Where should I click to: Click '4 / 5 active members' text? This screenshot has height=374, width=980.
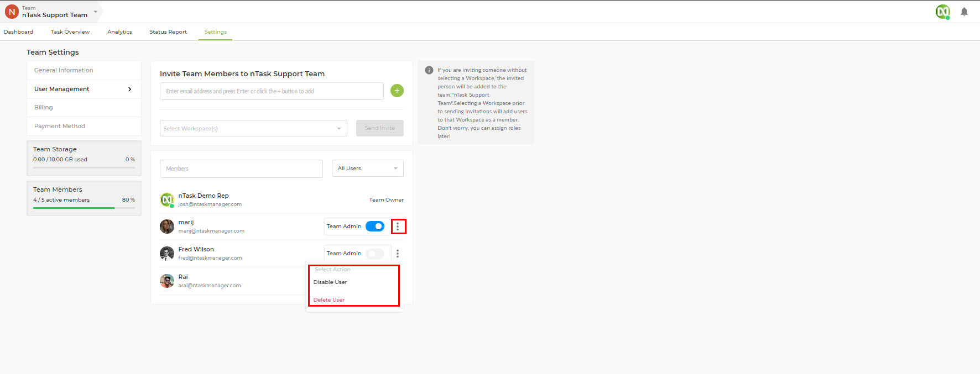coord(61,200)
